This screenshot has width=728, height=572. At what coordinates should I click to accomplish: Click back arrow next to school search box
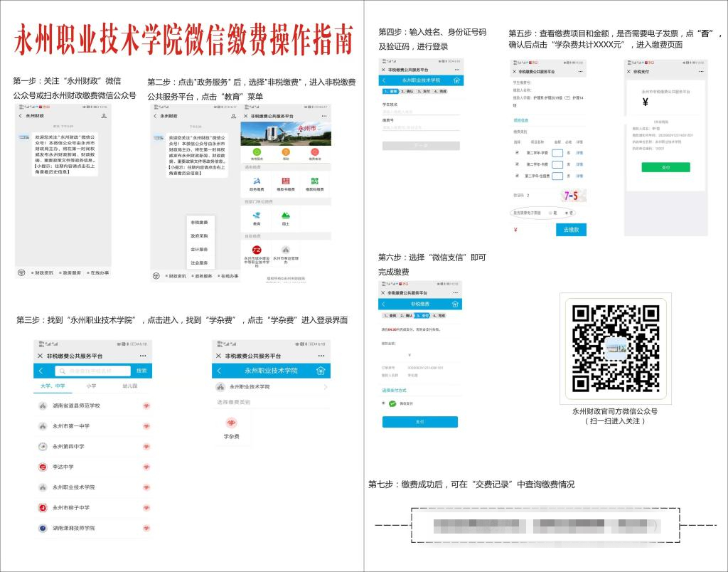tap(41, 371)
